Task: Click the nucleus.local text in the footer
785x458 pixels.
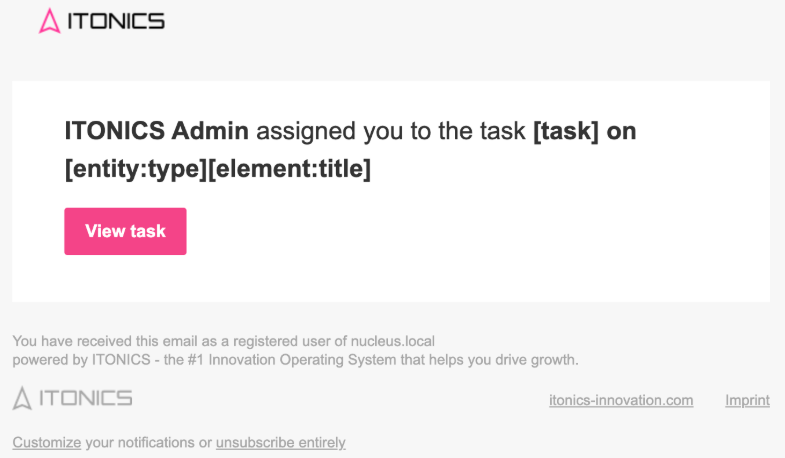Action: [397, 341]
